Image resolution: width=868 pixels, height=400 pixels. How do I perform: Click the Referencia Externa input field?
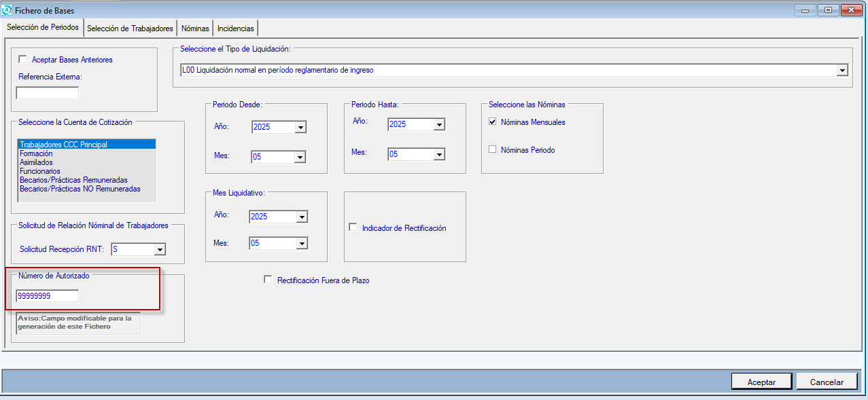tap(48, 93)
